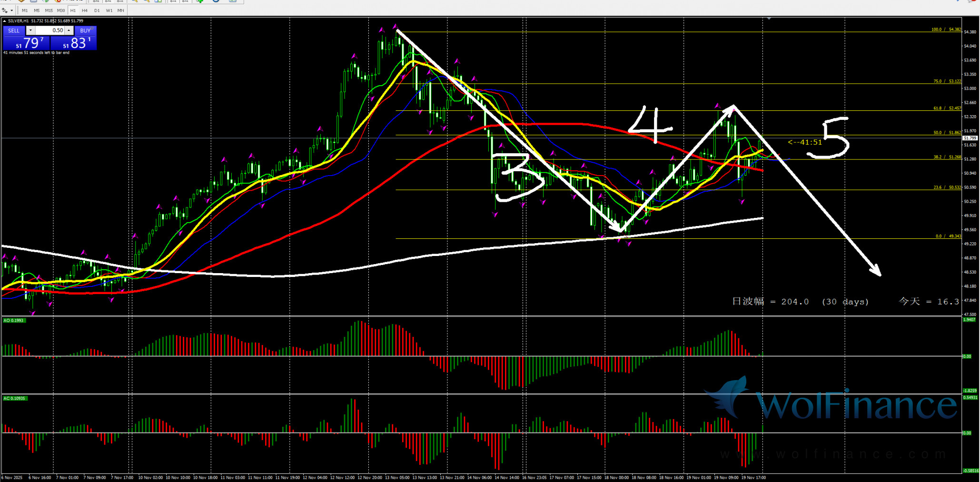Switch chart to M1 timeframe

[25, 10]
